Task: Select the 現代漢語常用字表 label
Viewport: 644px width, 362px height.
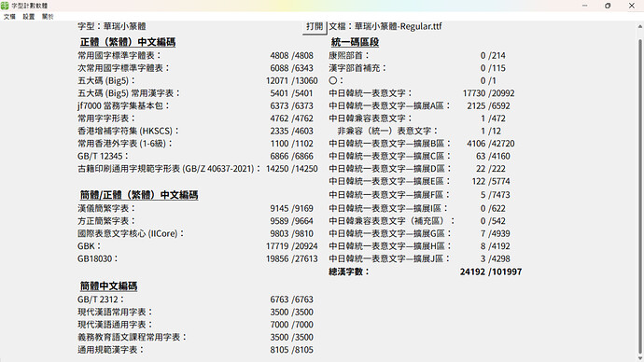Action: tap(116, 313)
